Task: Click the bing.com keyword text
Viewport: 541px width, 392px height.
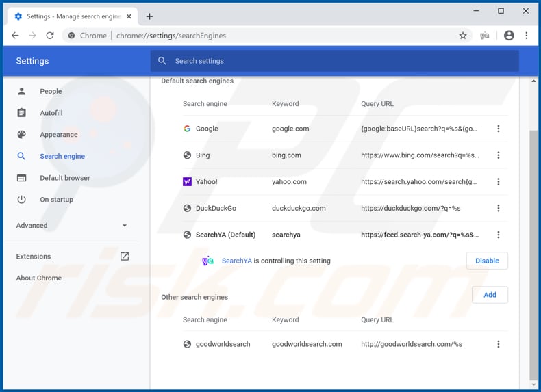Action: point(286,155)
